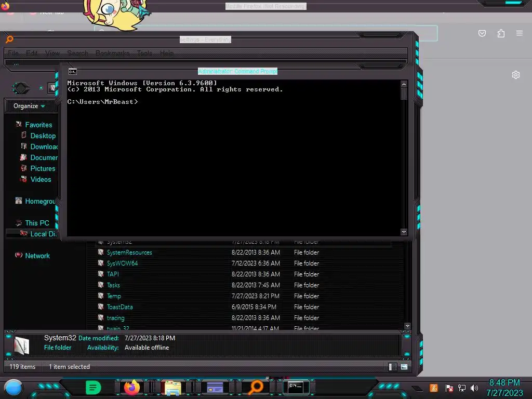532x399 pixels.
Task: Click the 119 items status bar text
Action: pyautogui.click(x=22, y=367)
